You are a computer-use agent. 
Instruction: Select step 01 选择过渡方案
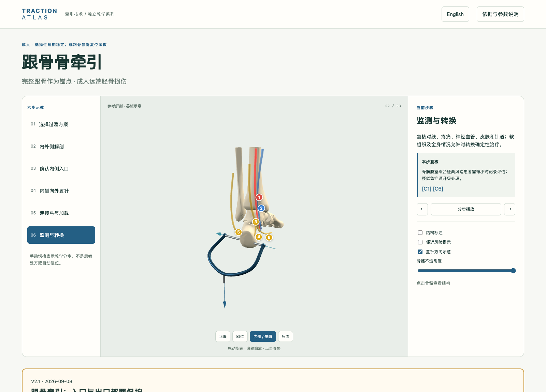[x=61, y=124]
